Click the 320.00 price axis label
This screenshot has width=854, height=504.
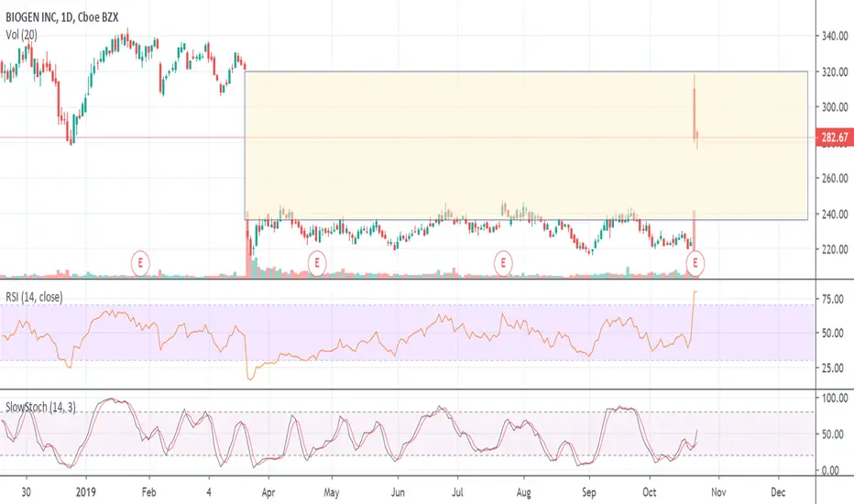(x=835, y=71)
